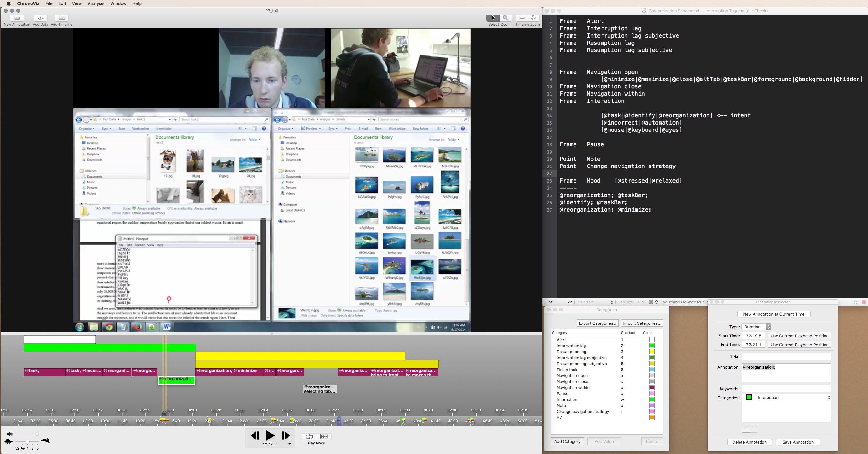Open the annotation Type Duration dropdown
The height and width of the screenshot is (454, 868).
(757, 327)
